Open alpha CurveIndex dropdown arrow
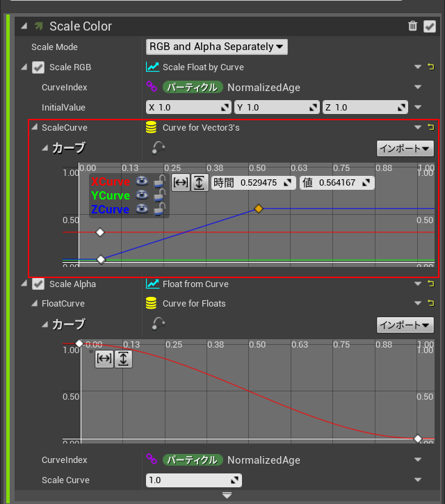The height and width of the screenshot is (504, 445). [418, 460]
